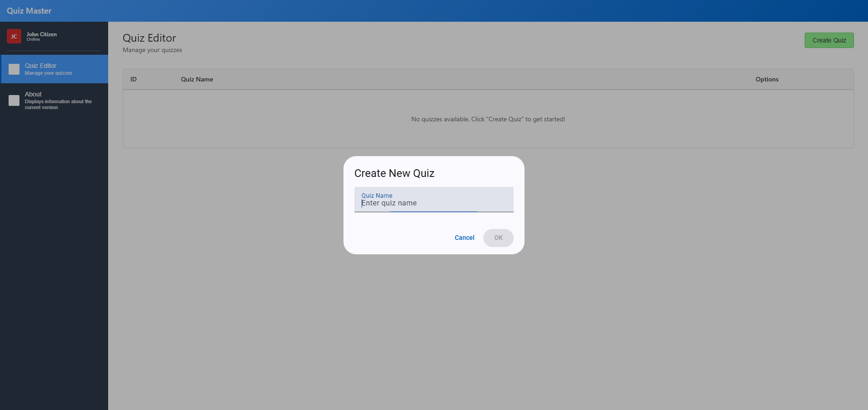Click the About sidebar icon
Image resolution: width=868 pixels, height=410 pixels.
14,100
